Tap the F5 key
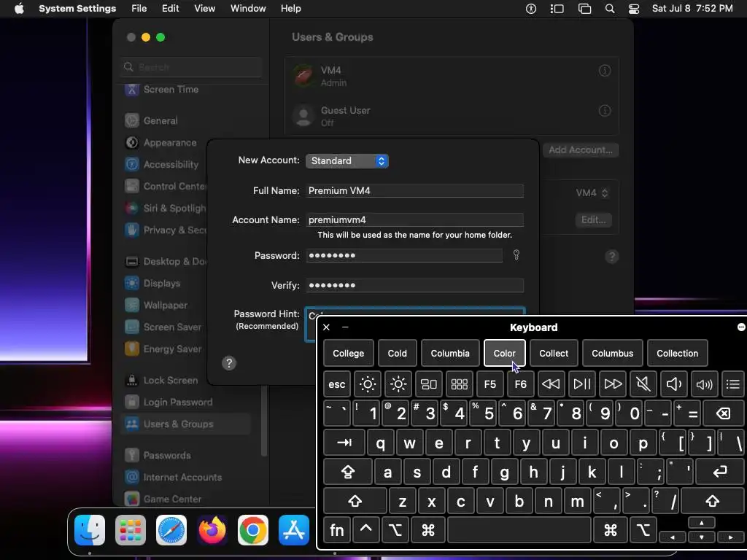 pyautogui.click(x=489, y=384)
